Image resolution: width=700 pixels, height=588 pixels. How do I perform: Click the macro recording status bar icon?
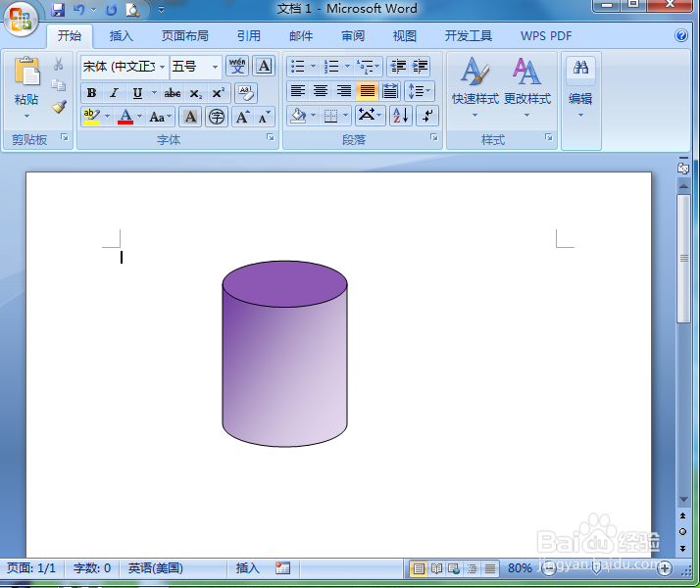[282, 568]
